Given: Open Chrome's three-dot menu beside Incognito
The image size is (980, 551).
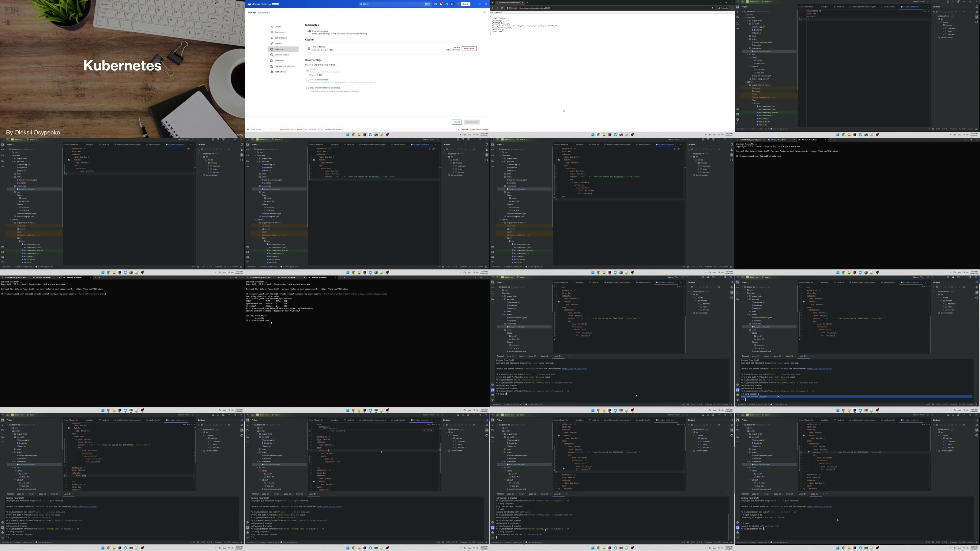Looking at the screenshot, I should 732,8.
